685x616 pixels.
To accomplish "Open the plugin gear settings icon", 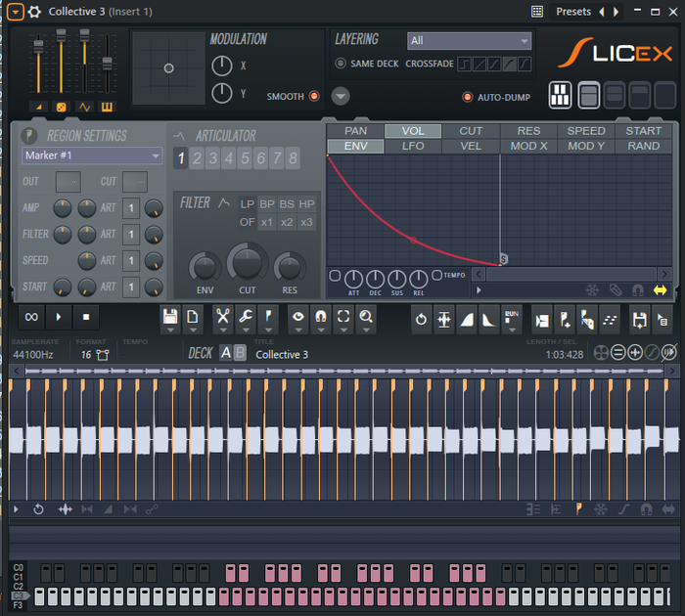I will pos(34,12).
